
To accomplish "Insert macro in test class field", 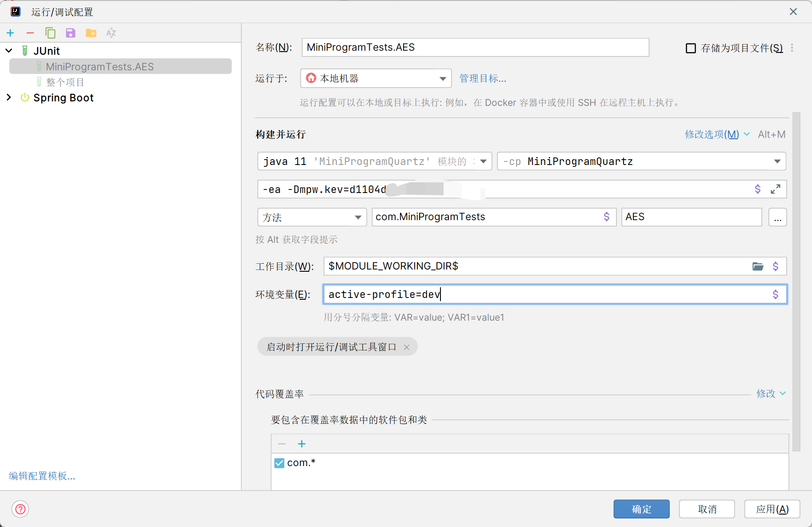I will pyautogui.click(x=607, y=217).
